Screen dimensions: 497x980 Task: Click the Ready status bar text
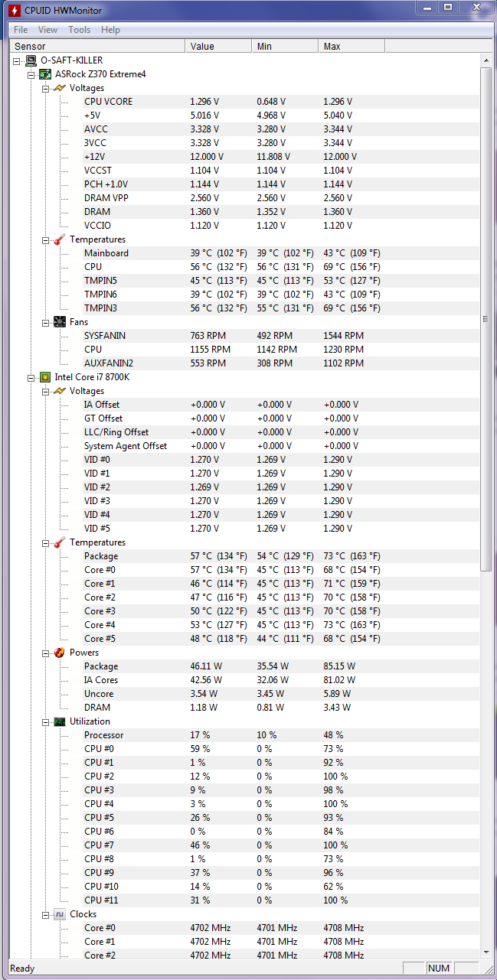[x=22, y=969]
